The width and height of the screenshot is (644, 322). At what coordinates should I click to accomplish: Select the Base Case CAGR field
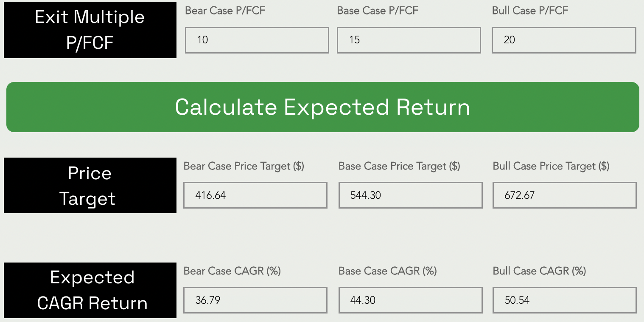[x=410, y=300]
